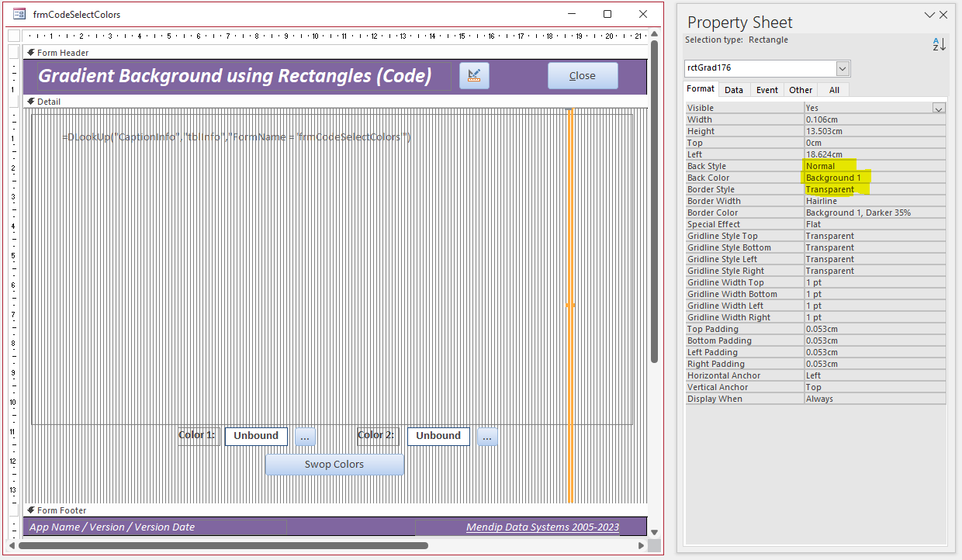Viewport: 962px width, 560px height.
Task: Click the Left value 18.624cm
Action: coord(875,154)
